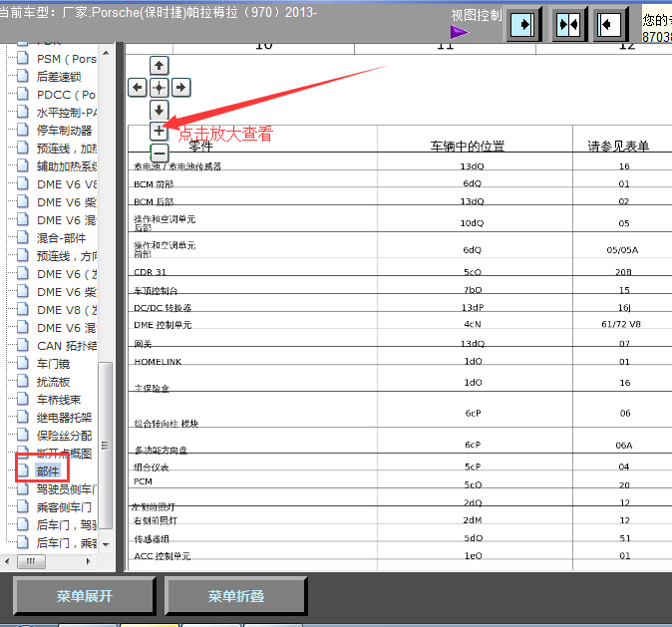Viewport: 672px width, 627px height.
Task: Click document icon next to 扰流板
Action: [23, 381]
